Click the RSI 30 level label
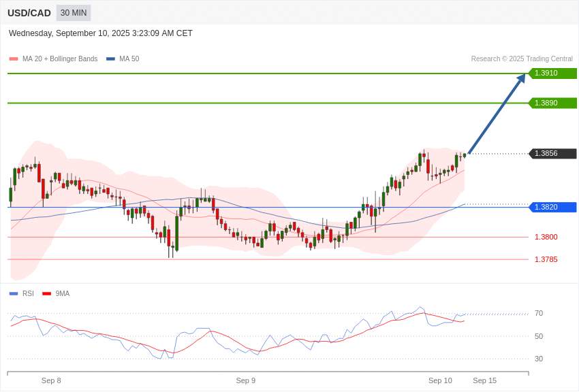The width and height of the screenshot is (579, 392). point(538,359)
